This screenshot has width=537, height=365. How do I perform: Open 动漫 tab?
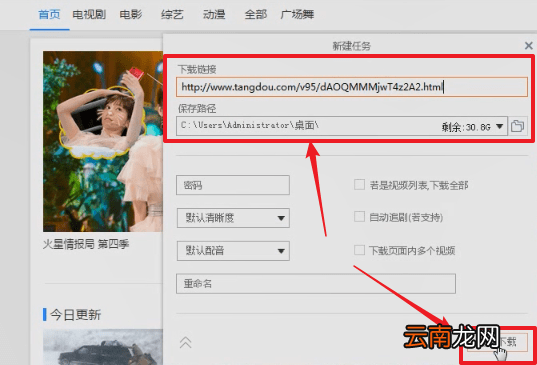point(214,14)
